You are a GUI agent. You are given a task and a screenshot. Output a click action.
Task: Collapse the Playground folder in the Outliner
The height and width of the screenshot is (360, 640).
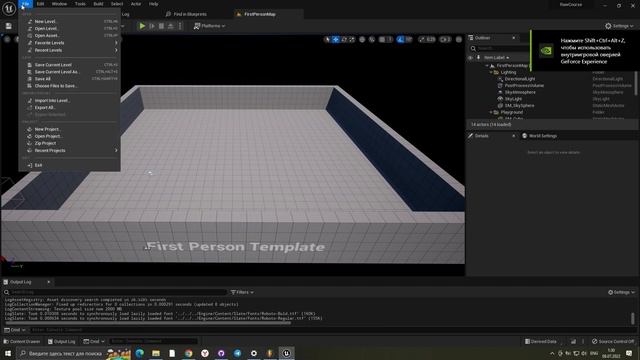(x=491, y=112)
